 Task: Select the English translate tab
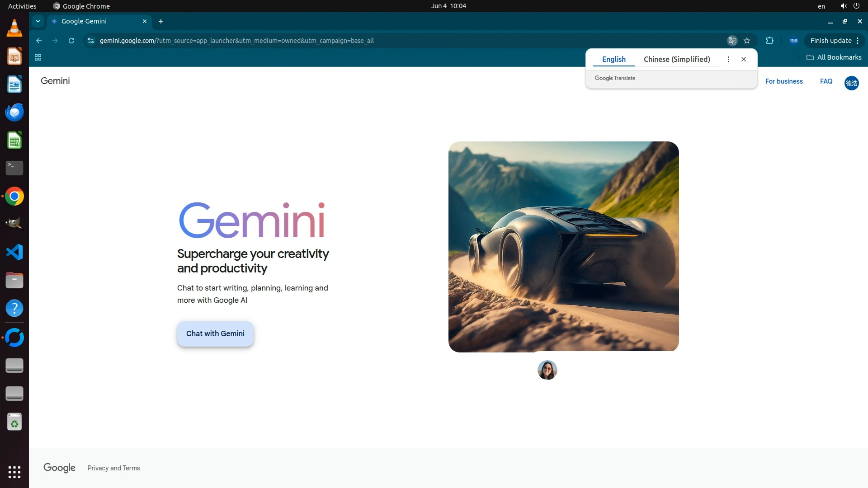(x=613, y=59)
